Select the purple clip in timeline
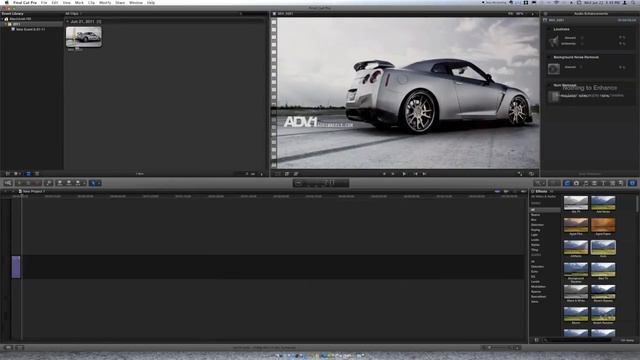 [16, 267]
